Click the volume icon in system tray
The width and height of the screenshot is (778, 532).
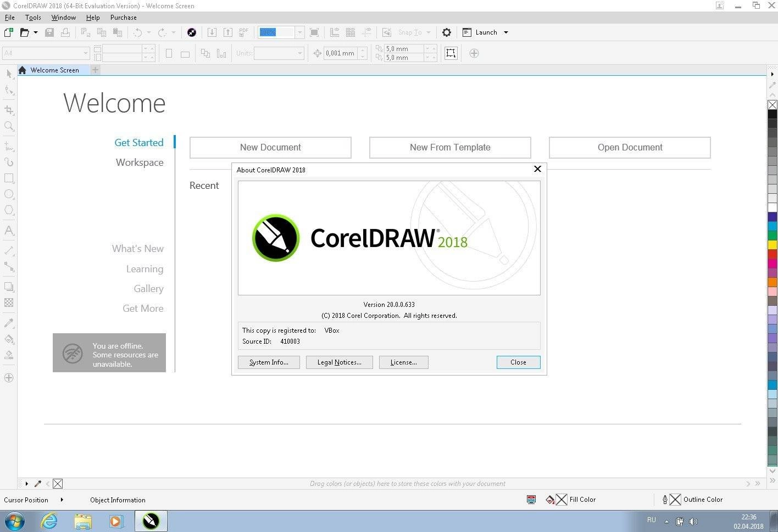(693, 522)
